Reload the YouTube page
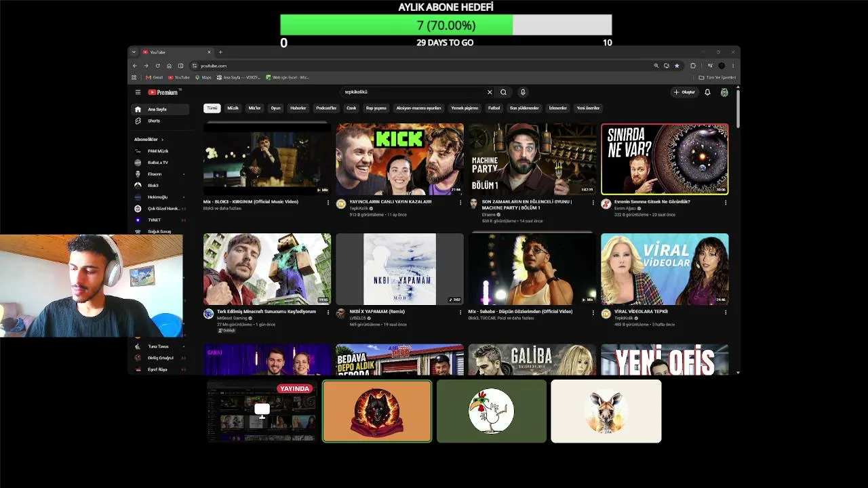 coord(157,66)
